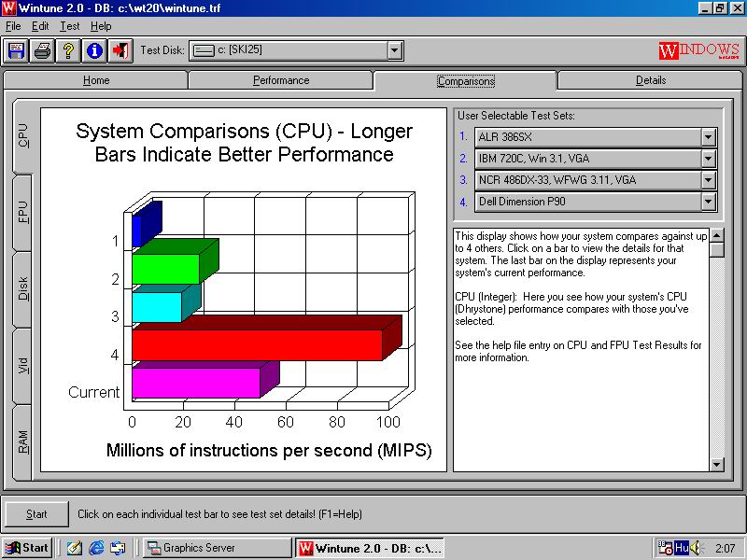Click the red bar for system 4
This screenshot has height=560, width=747.
click(258, 345)
